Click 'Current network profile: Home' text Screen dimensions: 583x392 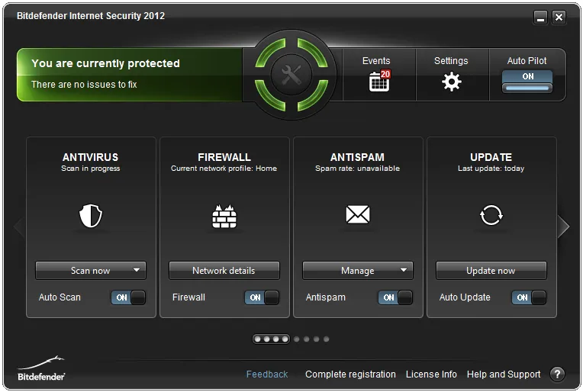[x=224, y=169]
